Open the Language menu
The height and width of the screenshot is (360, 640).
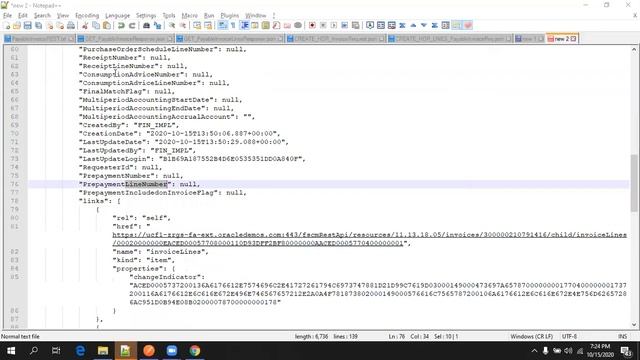click(x=117, y=16)
